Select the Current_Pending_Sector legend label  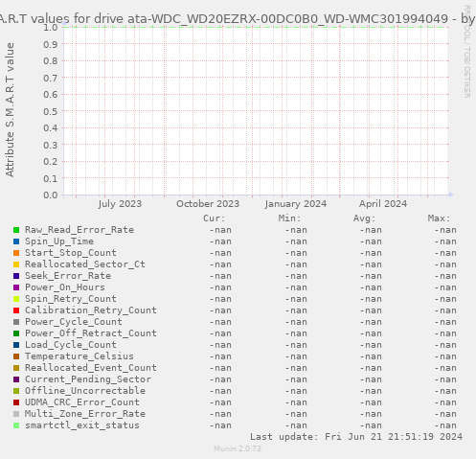pos(88,379)
